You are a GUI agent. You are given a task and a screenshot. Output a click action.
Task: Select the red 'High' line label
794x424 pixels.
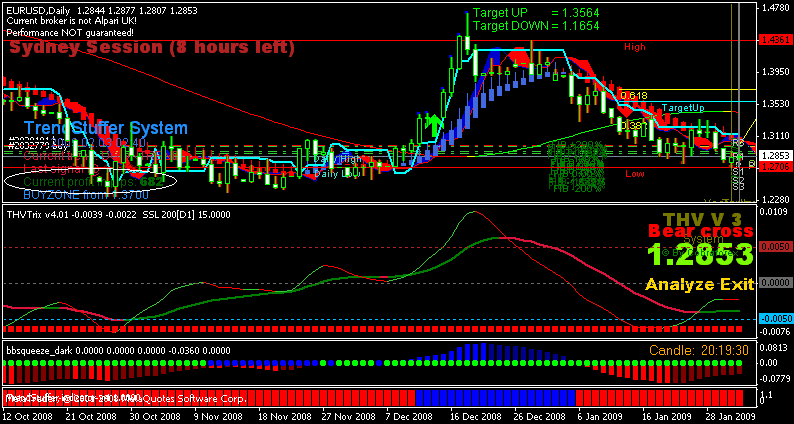click(x=634, y=47)
